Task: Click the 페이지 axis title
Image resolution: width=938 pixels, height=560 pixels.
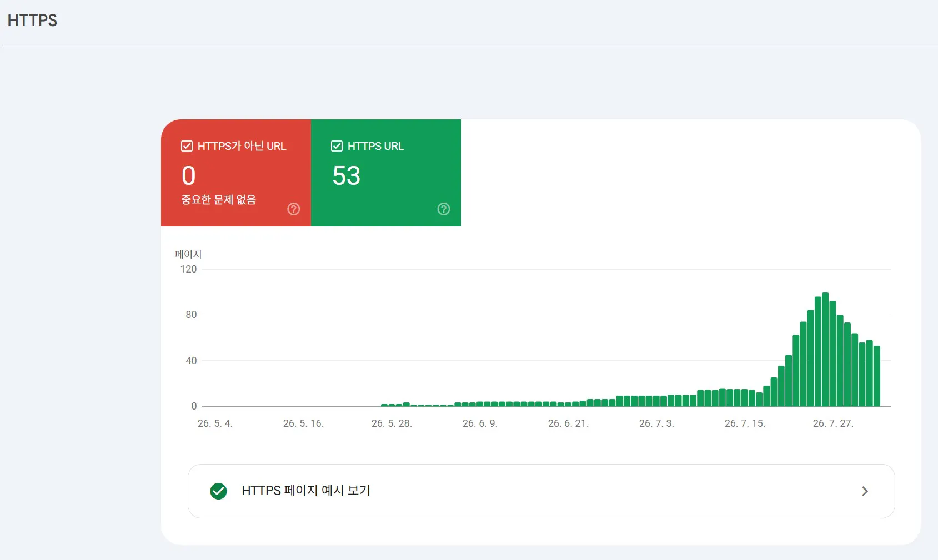Action: click(x=188, y=254)
